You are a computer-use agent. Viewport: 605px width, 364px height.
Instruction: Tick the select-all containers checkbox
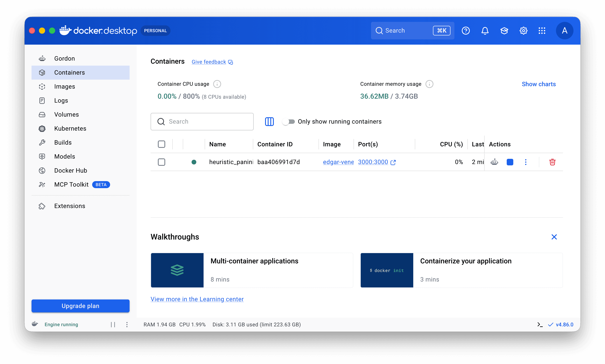162,144
